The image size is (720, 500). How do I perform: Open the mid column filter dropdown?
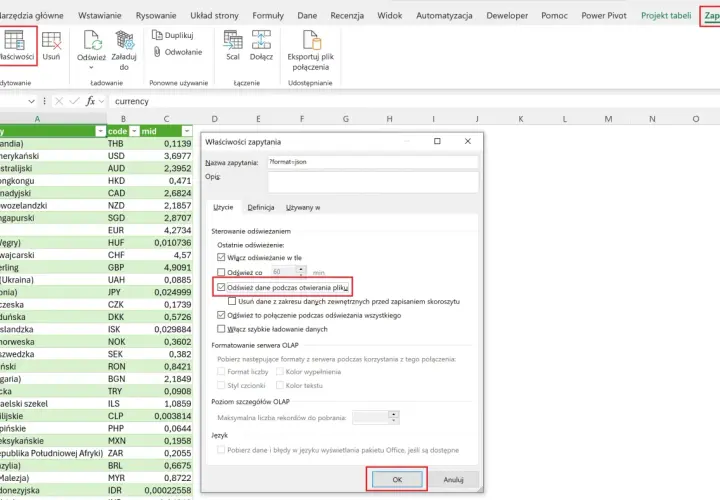click(186, 131)
